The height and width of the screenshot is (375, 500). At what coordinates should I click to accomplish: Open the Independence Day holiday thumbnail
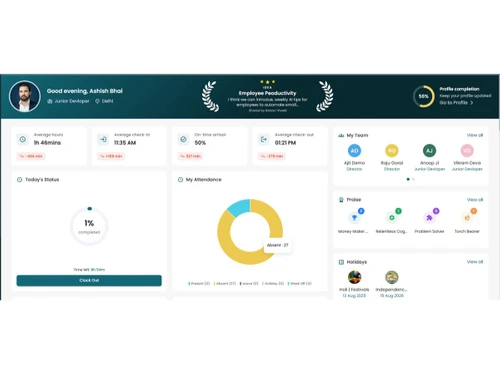(392, 277)
